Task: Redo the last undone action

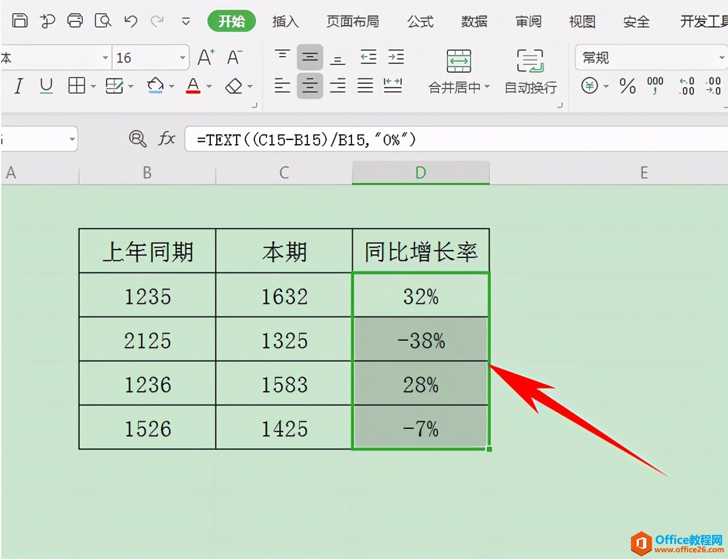Action: pos(157,21)
